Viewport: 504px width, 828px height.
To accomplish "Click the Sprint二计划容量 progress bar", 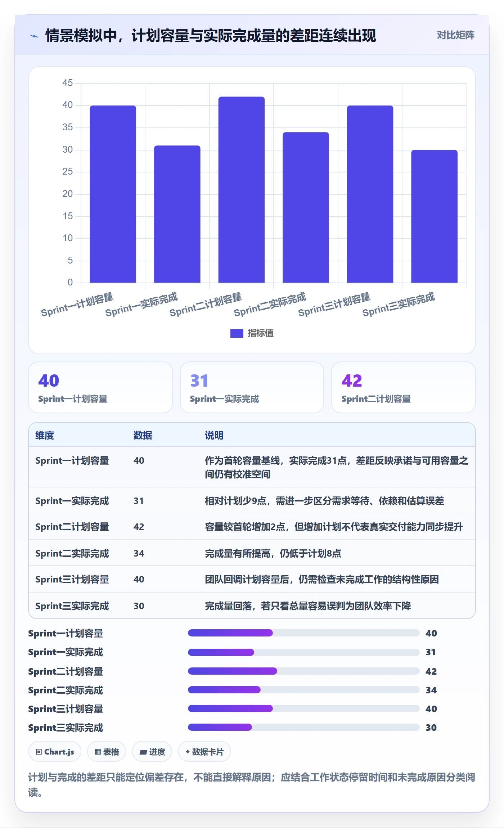I will pos(303,671).
